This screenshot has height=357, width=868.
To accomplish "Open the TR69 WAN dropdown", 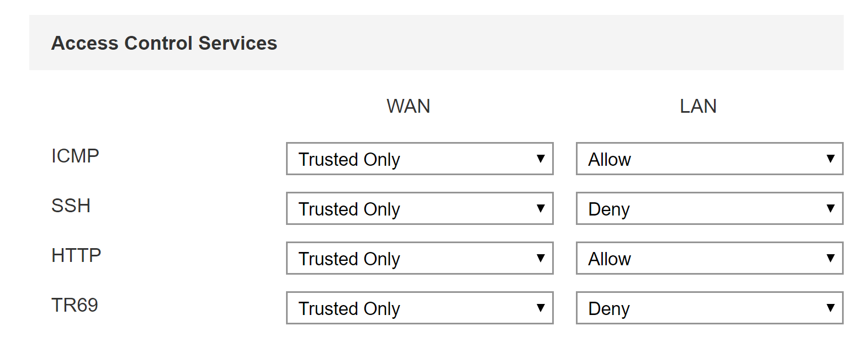I will (x=419, y=308).
